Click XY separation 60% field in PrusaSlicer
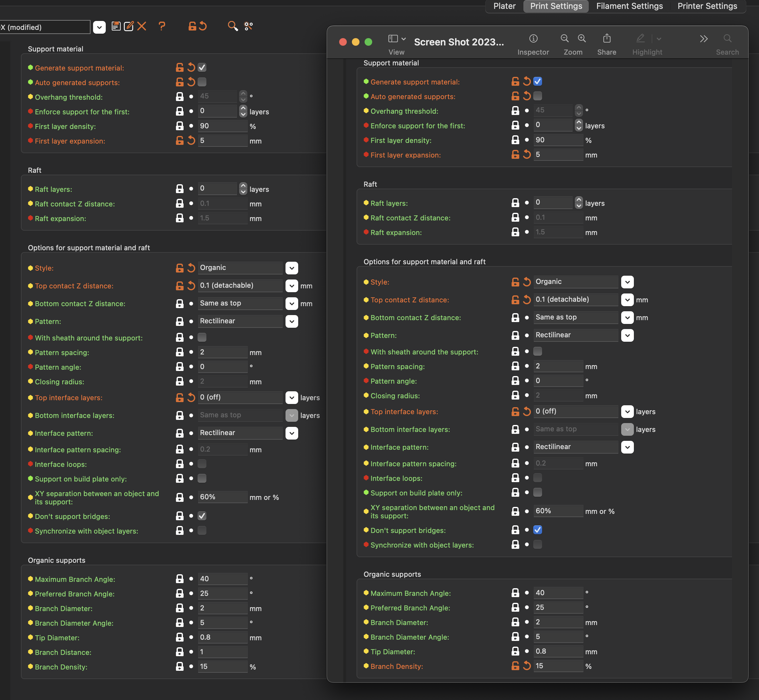 click(x=223, y=497)
